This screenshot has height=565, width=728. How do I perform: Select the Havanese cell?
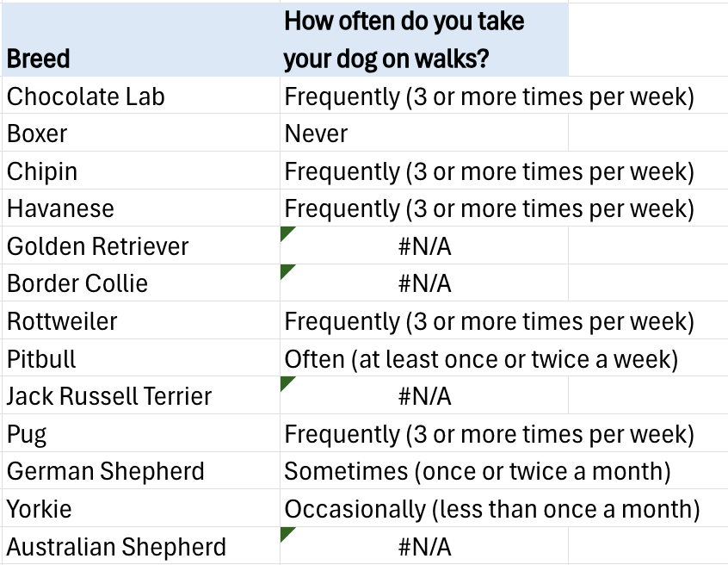tap(141, 208)
